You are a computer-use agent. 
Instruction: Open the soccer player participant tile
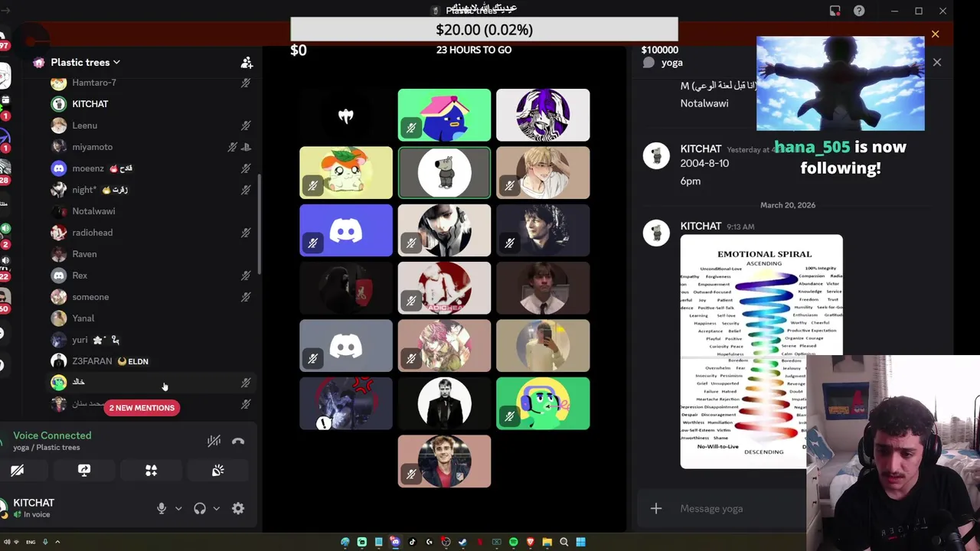tap(444, 461)
